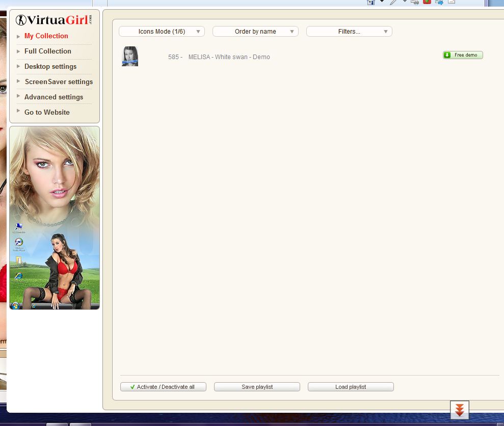504x426 pixels.
Task: Open Full Collection section
Action: coord(48,51)
